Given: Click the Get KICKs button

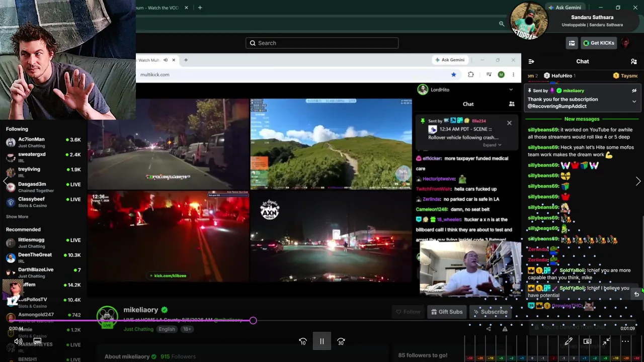Looking at the screenshot, I should coord(599,43).
